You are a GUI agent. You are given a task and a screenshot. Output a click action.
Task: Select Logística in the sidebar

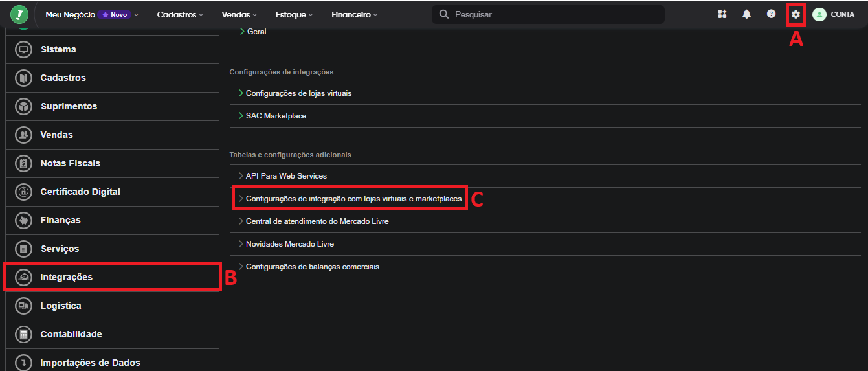tap(61, 306)
